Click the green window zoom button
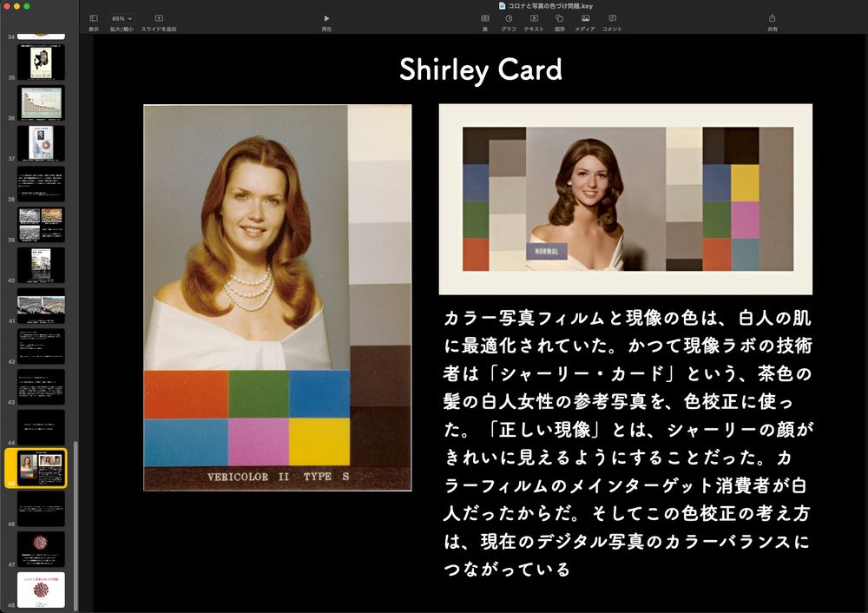This screenshot has width=868, height=613. [27, 6]
